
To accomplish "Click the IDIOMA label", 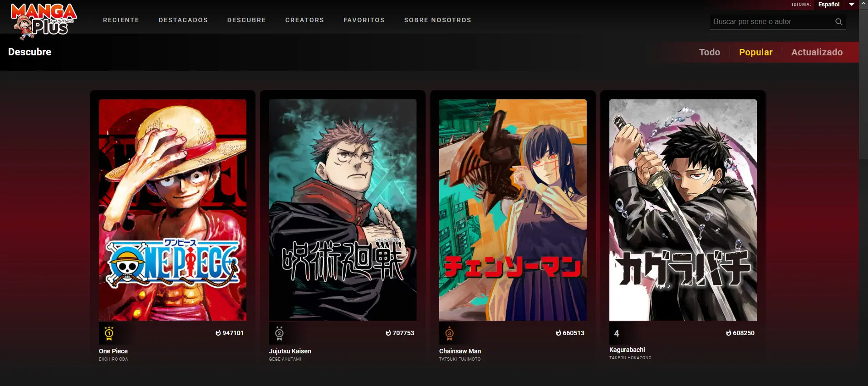I will coord(801,5).
